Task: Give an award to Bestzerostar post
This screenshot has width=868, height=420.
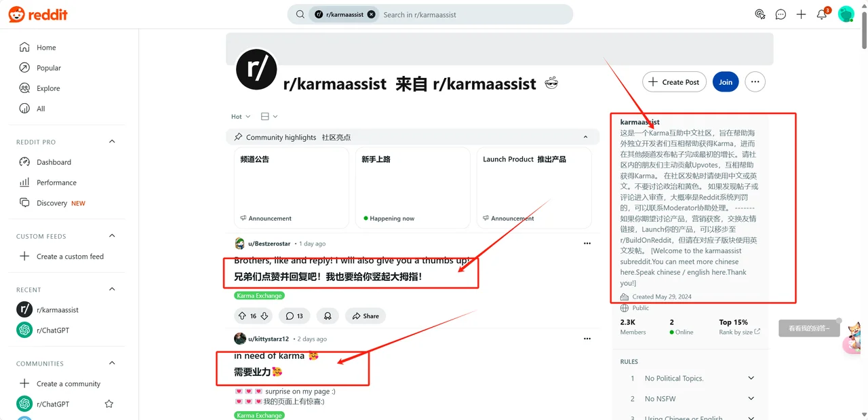Action: point(328,316)
